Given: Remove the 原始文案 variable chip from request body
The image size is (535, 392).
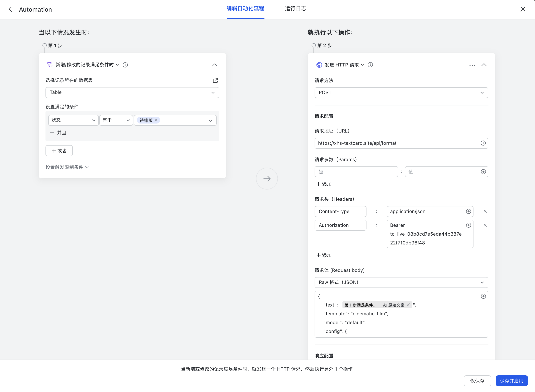Looking at the screenshot, I should point(408,305).
